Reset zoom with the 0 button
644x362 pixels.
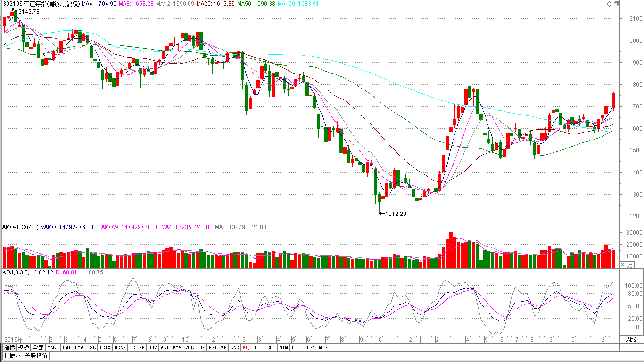coord(638,347)
